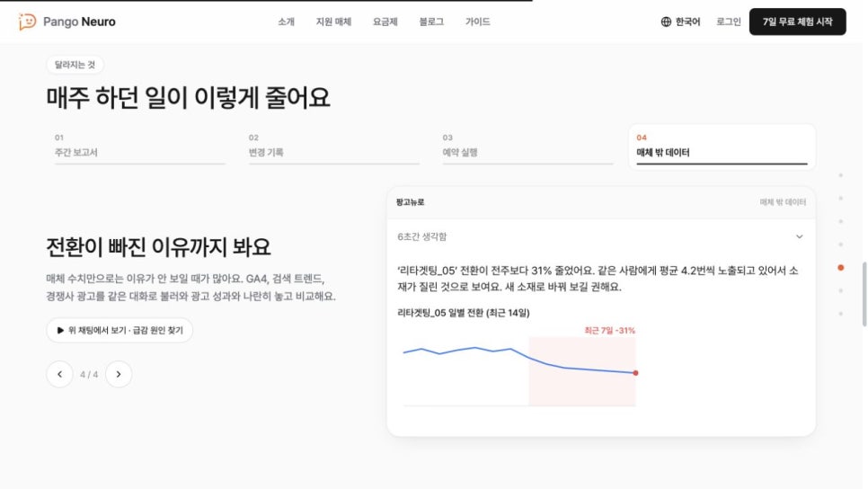Click the Pango Neuro logo icon
Viewport: 868px width, 489px height.
[27, 22]
